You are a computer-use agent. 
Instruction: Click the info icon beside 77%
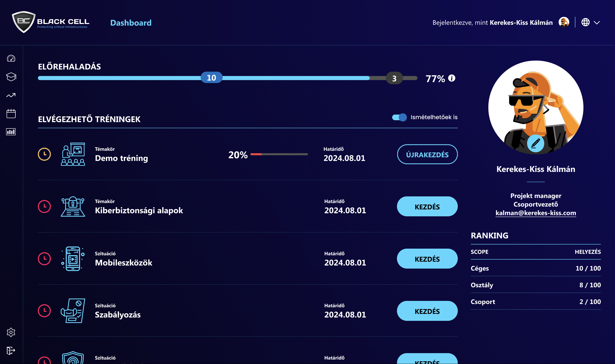tap(452, 78)
